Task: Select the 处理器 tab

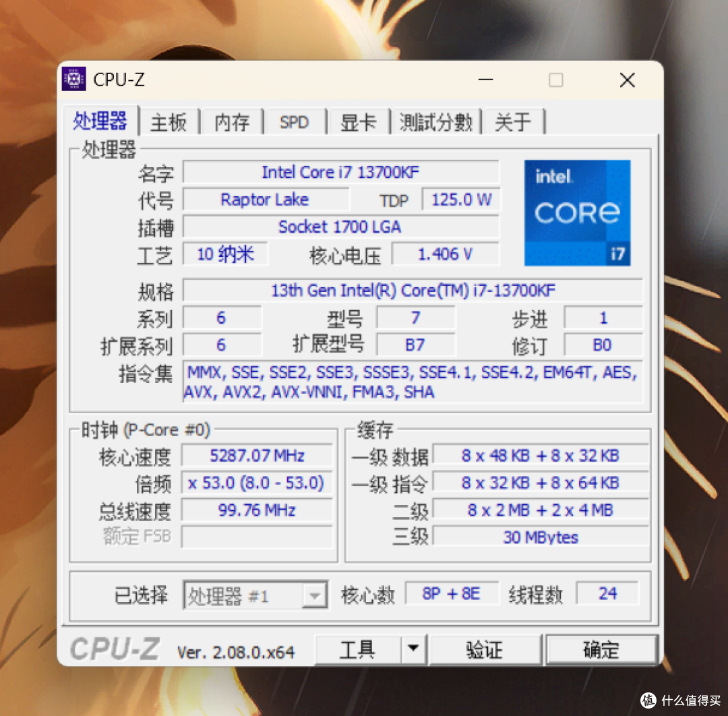Action: click(100, 121)
